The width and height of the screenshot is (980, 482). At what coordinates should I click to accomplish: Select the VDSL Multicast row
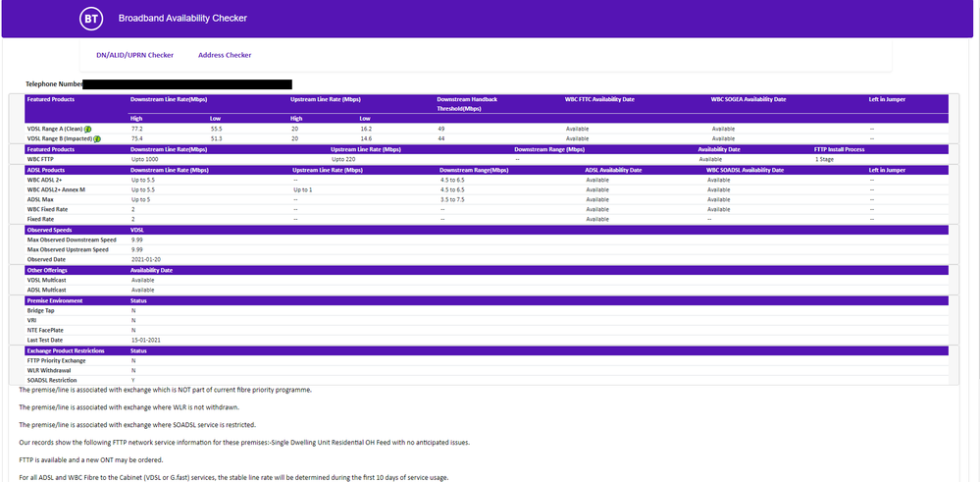point(47,280)
